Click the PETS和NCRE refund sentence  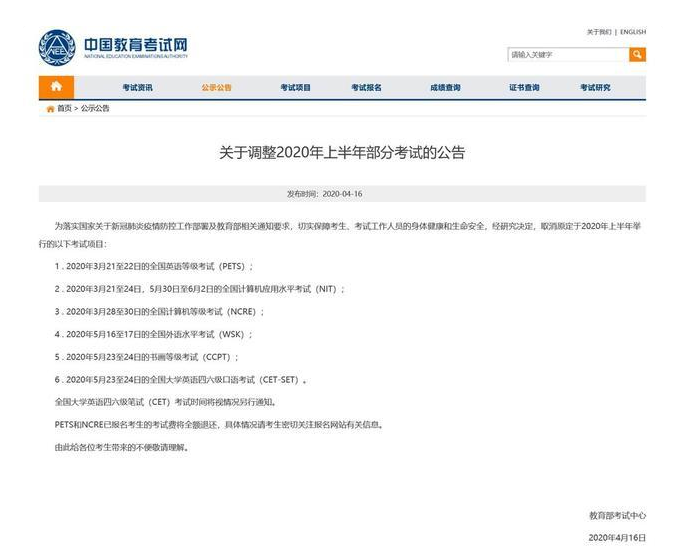click(219, 425)
